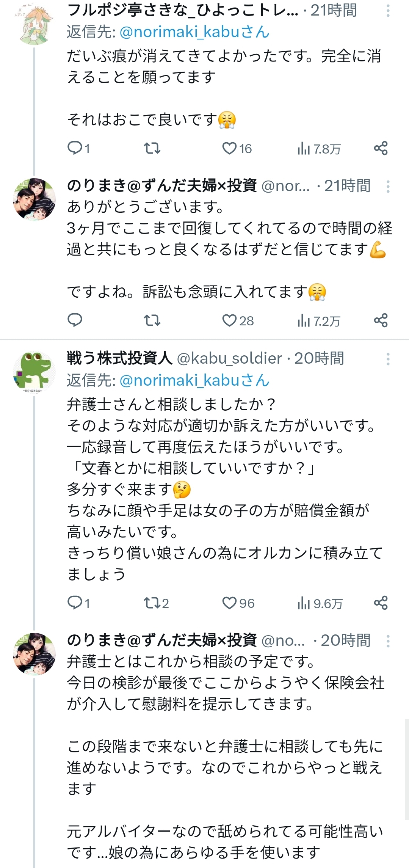Share the tweet with 7.8万 views

(x=381, y=148)
